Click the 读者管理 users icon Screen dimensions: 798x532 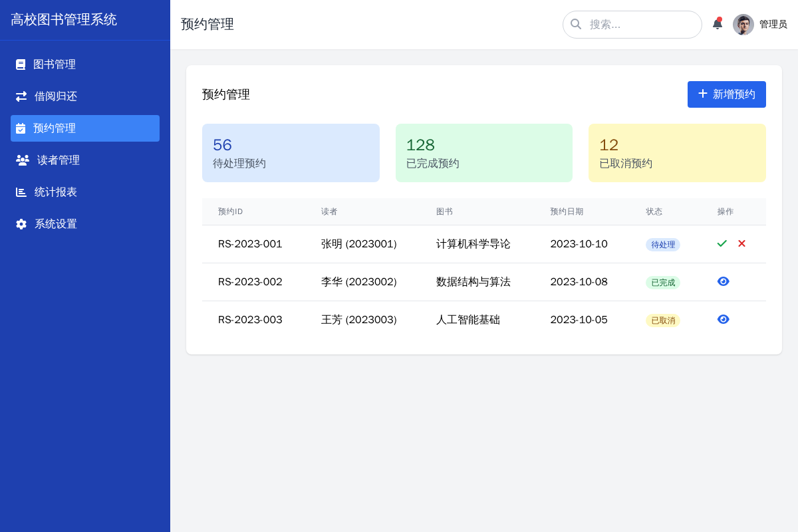pyautogui.click(x=19, y=160)
